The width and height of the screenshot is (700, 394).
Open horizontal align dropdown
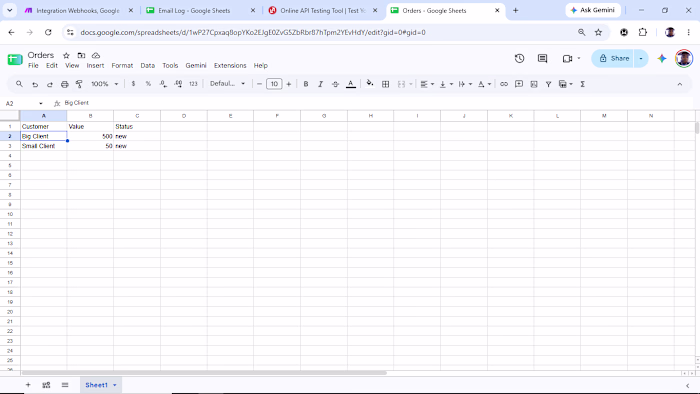pos(427,84)
